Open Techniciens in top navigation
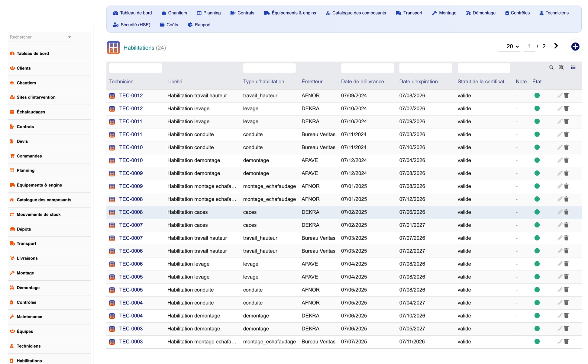Image resolution: width=588 pixels, height=364 pixels. [554, 13]
